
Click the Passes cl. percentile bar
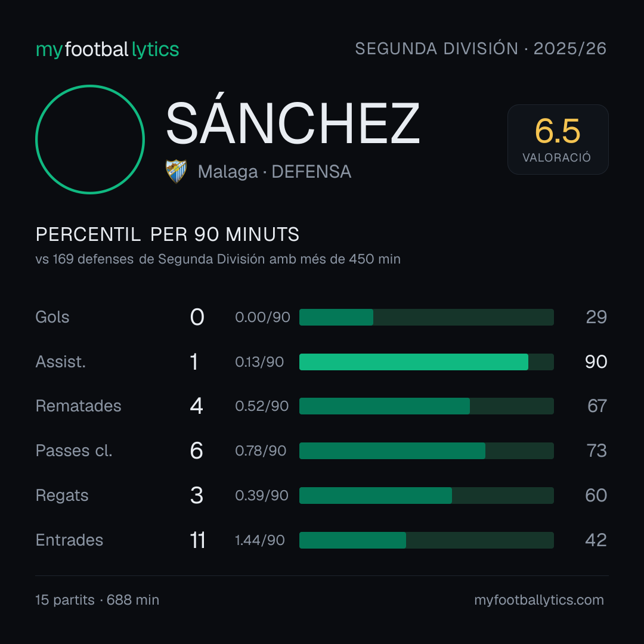[426, 451]
